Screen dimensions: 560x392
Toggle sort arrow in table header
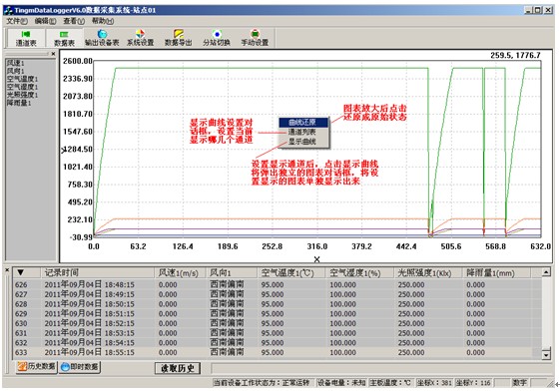[x=21, y=272]
